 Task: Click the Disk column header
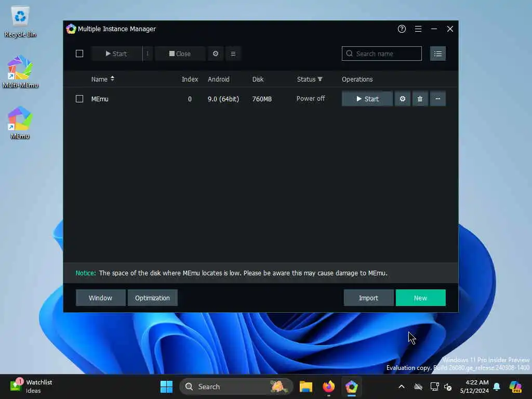258,79
